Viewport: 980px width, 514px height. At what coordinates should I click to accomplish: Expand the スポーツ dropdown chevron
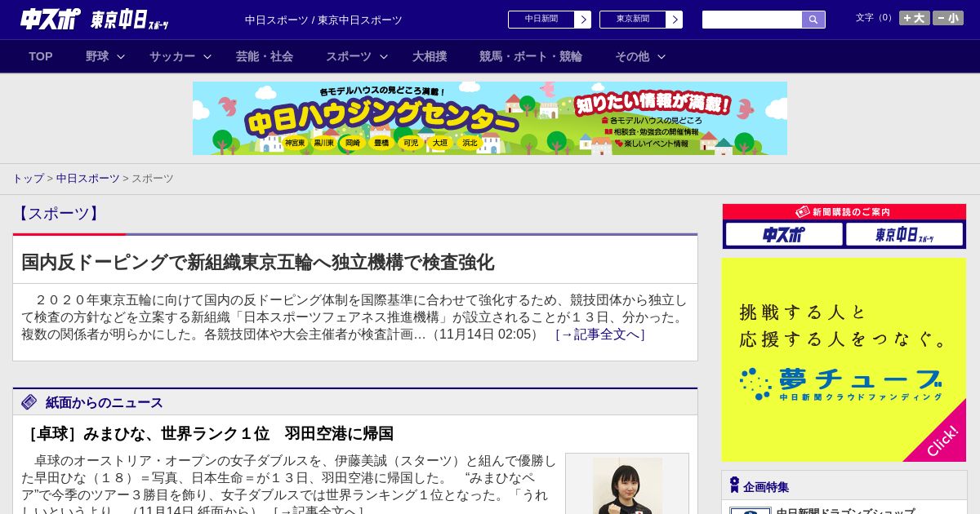(x=384, y=56)
